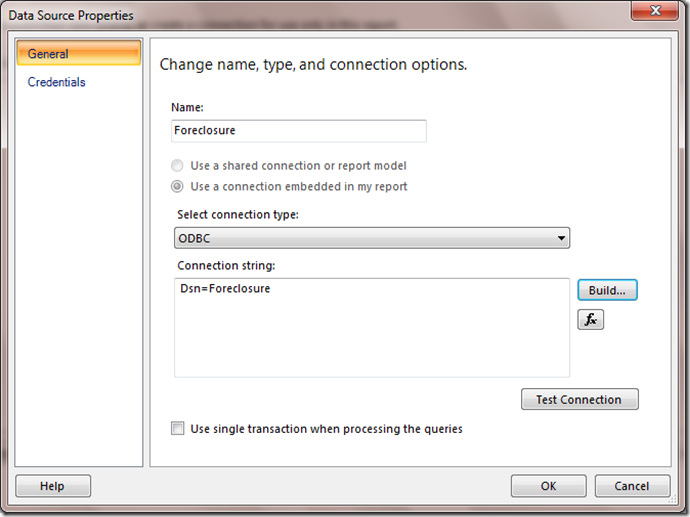
Task: Click the Name field containing Foreclosure
Action: (x=299, y=131)
